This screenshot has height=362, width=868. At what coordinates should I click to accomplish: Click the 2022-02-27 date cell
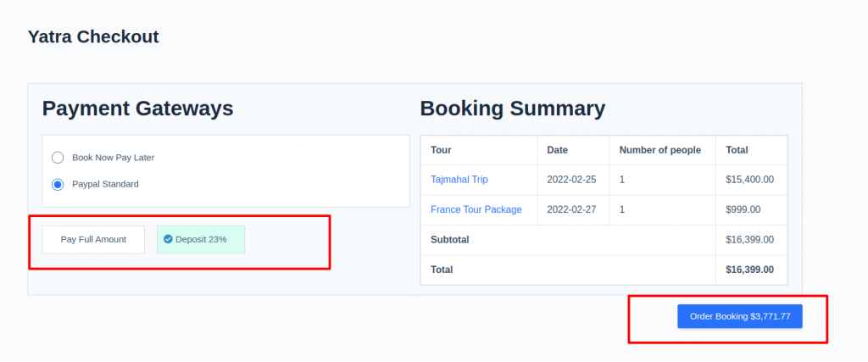[571, 209]
